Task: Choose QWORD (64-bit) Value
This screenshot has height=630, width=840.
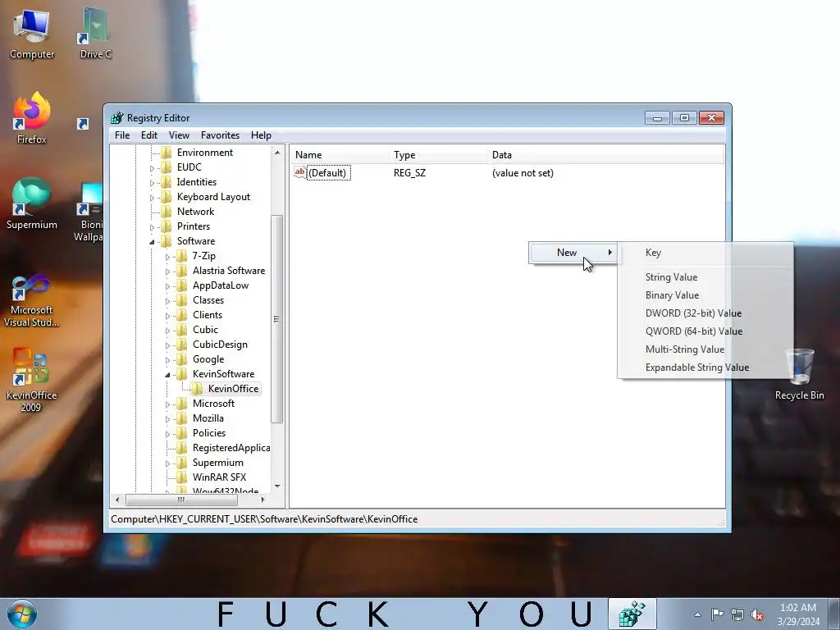Action: pyautogui.click(x=705, y=331)
